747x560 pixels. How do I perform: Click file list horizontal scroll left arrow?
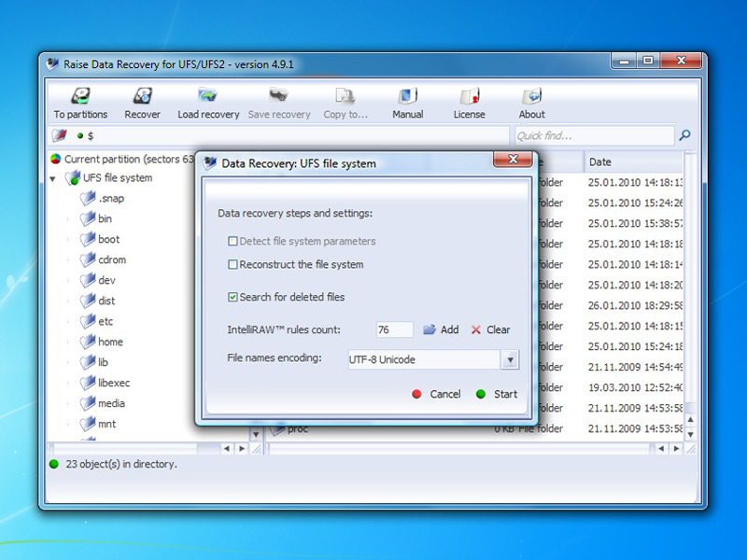pyautogui.click(x=661, y=448)
